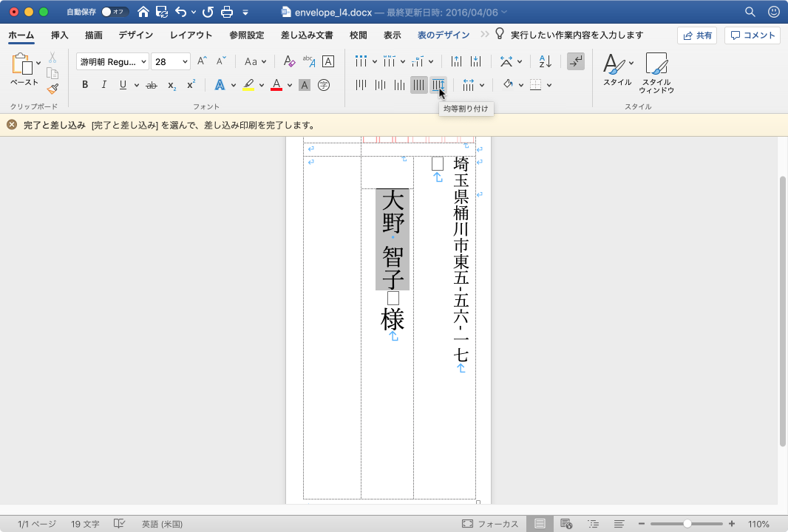Decrease font size with smaller A
Viewport: 788px width, 532px height.
(x=221, y=61)
